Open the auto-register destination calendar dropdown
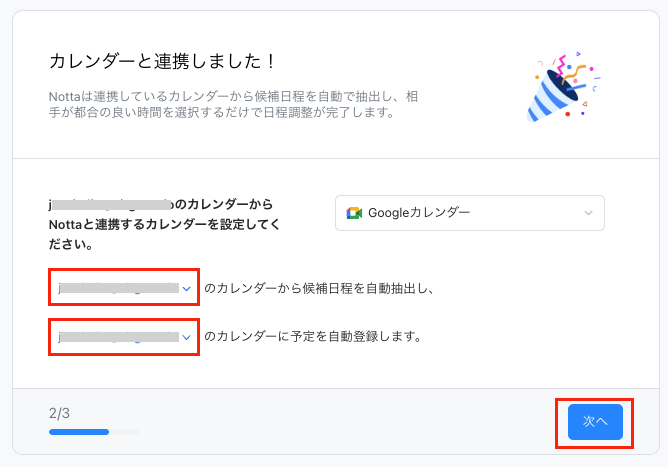This screenshot has height=467, width=668. pyautogui.click(x=124, y=337)
